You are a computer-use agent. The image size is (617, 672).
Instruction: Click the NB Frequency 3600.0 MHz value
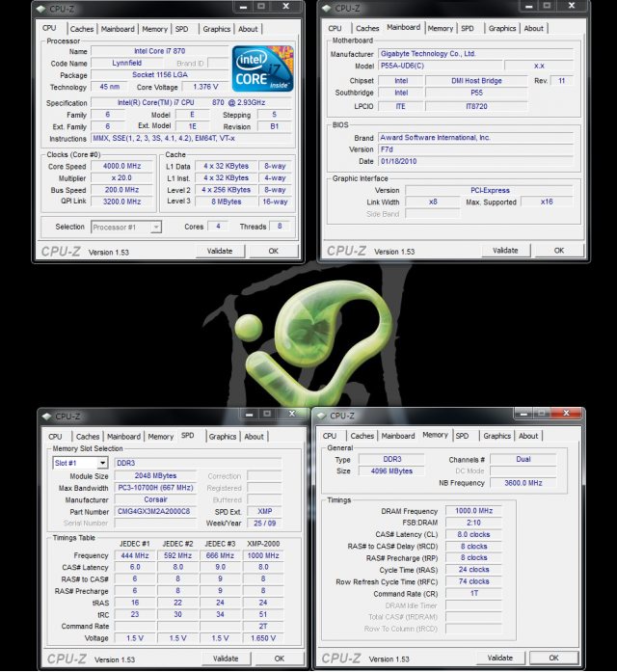pos(523,483)
